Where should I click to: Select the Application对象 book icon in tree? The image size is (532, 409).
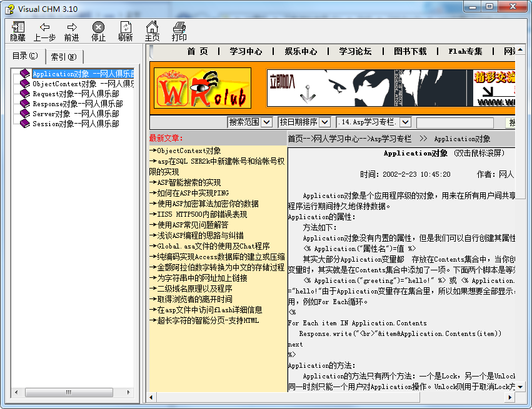tap(24, 74)
